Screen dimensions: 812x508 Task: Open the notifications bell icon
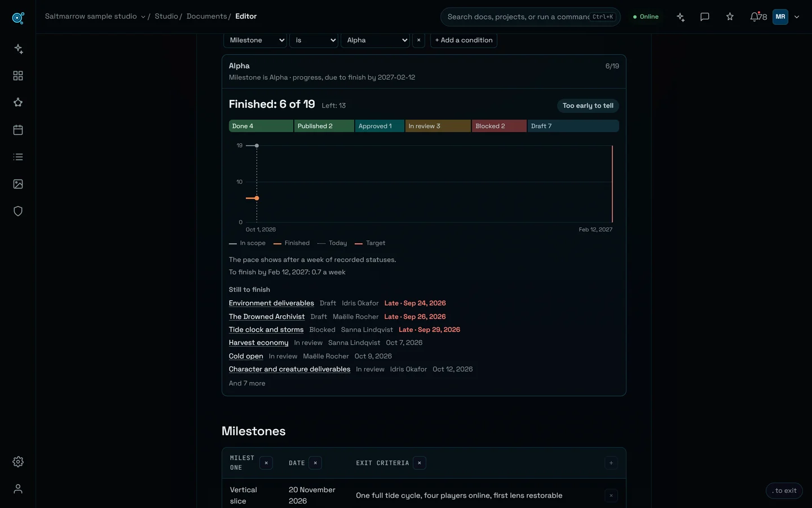pos(754,17)
